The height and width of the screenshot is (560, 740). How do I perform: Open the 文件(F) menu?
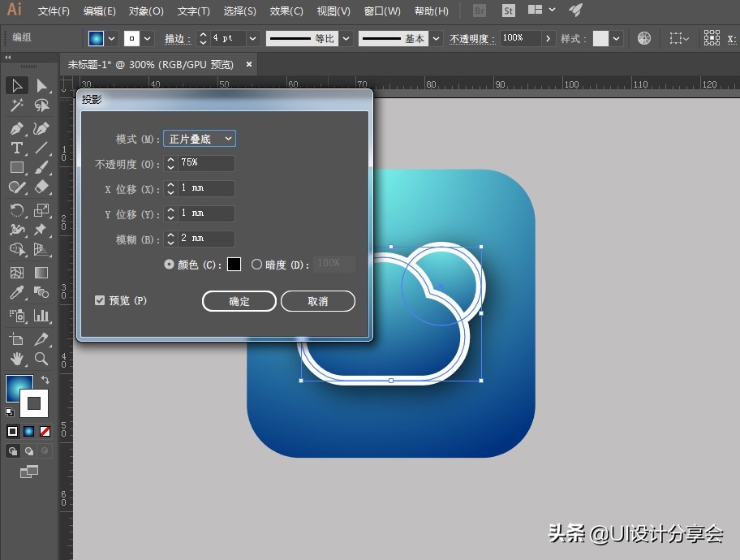(x=54, y=11)
